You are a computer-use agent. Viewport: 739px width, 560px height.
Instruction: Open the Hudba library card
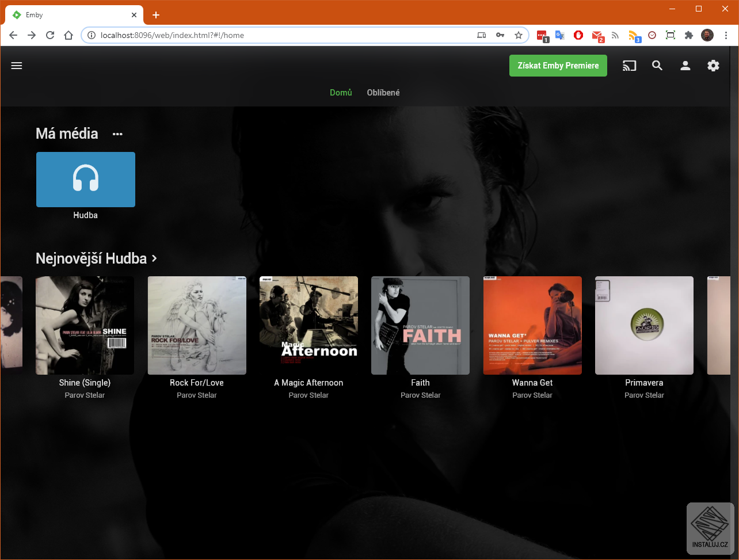(86, 180)
